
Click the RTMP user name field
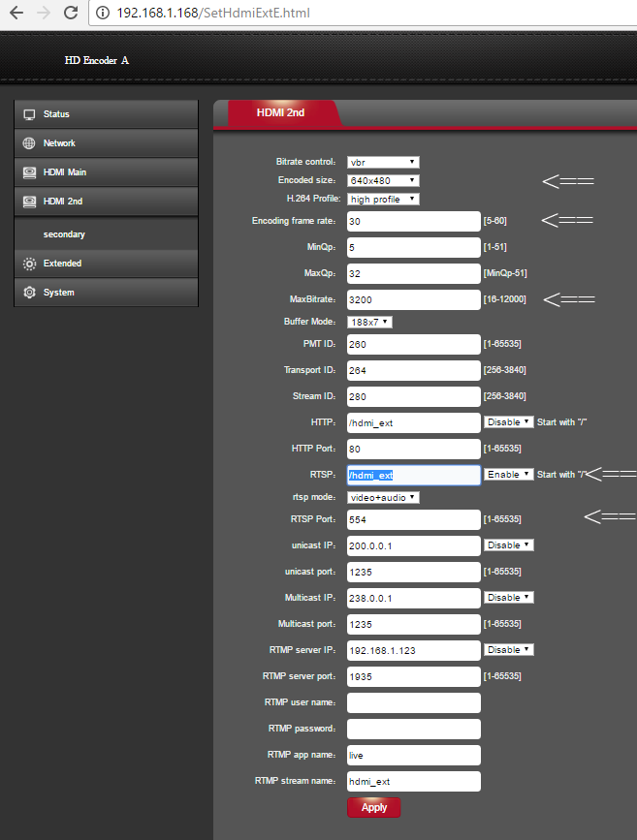pos(414,701)
